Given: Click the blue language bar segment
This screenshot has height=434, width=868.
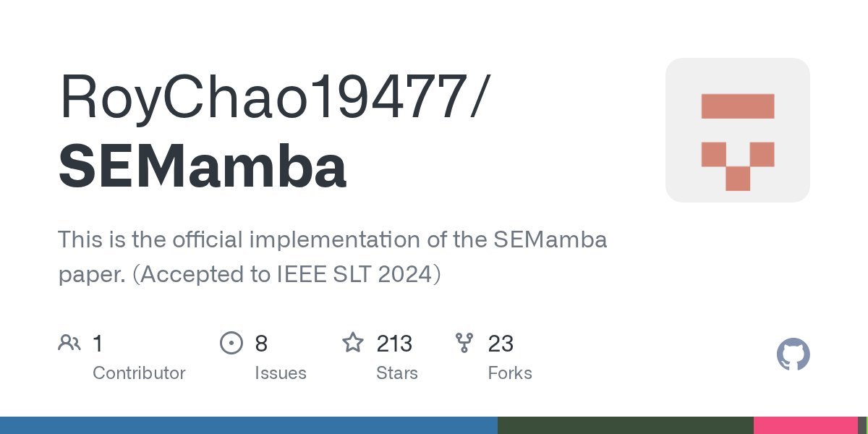Looking at the screenshot, I should [x=248, y=425].
